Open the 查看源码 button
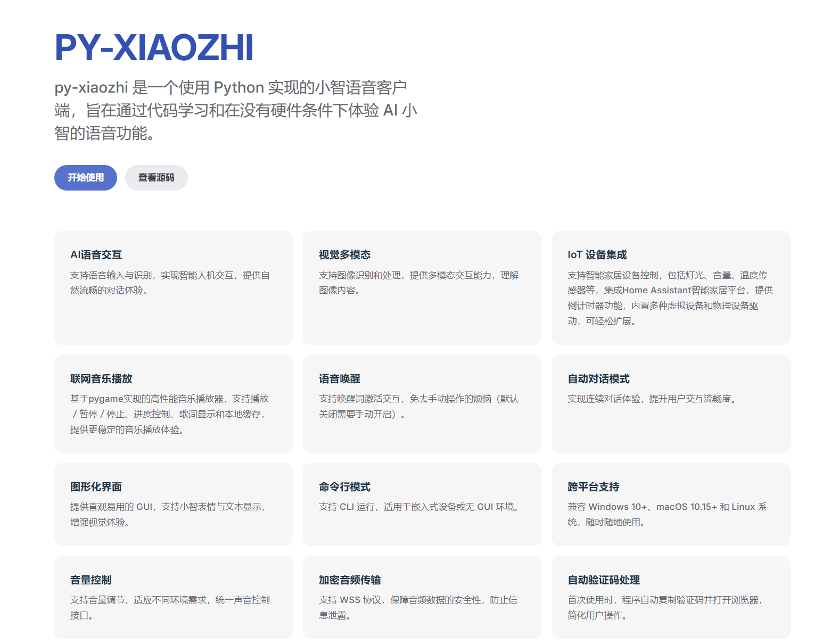 [157, 178]
